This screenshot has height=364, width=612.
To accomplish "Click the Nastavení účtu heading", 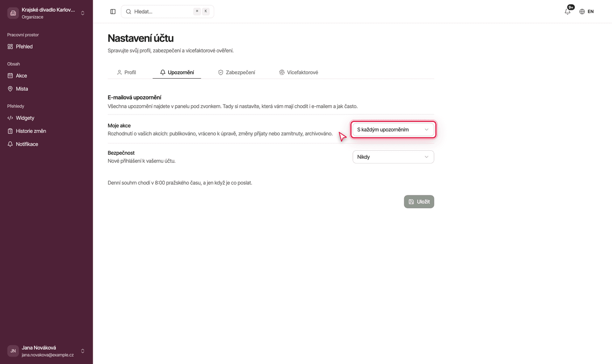I will [141, 38].
